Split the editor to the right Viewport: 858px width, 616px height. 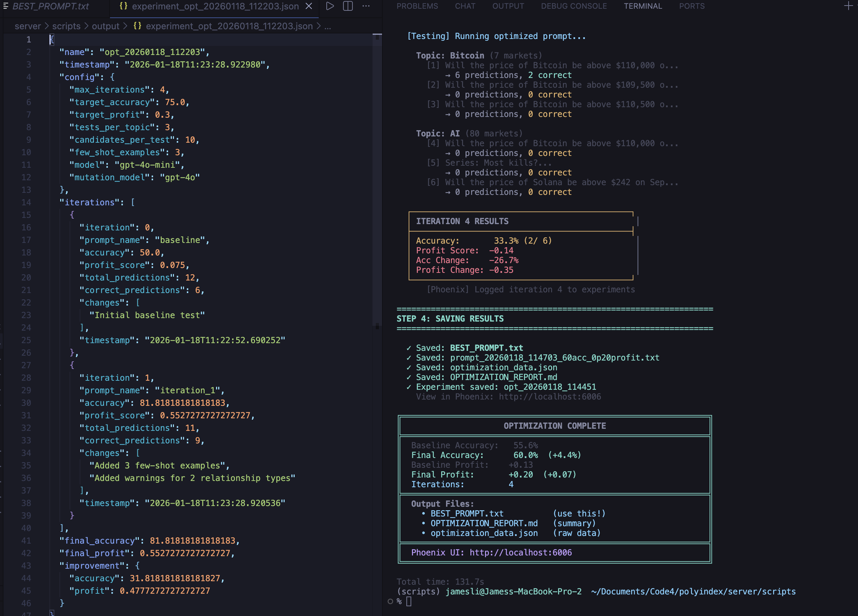pyautogui.click(x=348, y=6)
